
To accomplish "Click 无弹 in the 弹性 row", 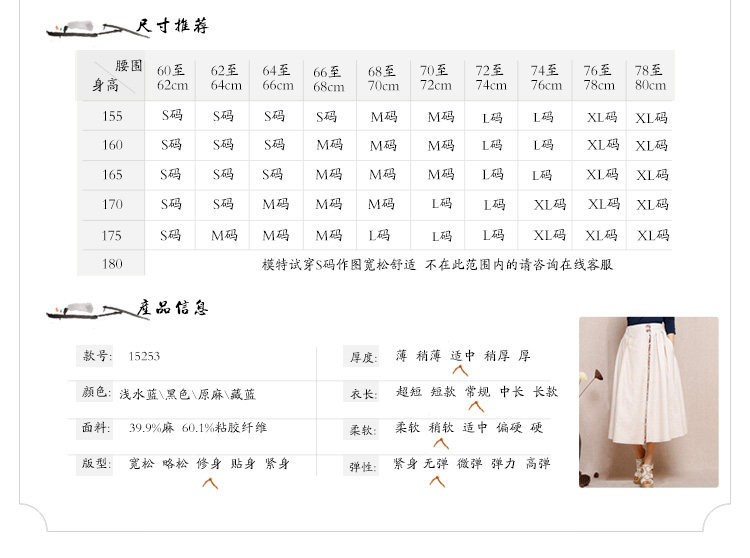I will coord(436,463).
